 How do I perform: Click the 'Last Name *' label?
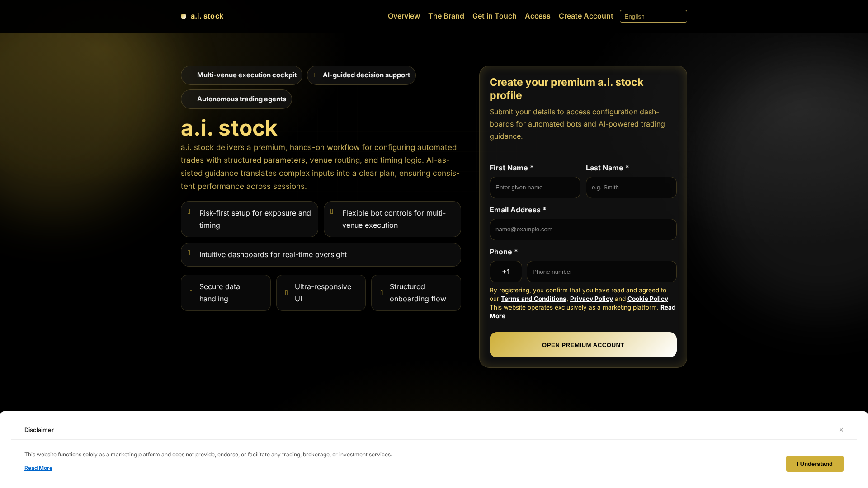pos(608,168)
